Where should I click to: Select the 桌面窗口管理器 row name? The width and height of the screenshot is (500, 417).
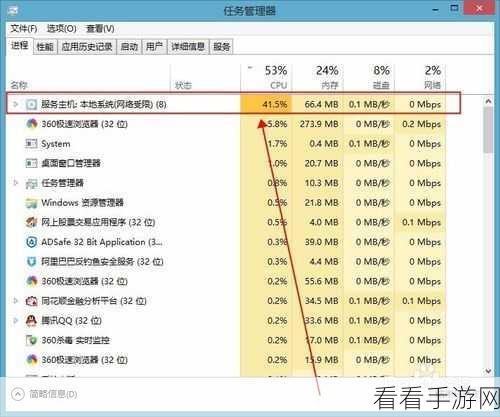(71, 163)
